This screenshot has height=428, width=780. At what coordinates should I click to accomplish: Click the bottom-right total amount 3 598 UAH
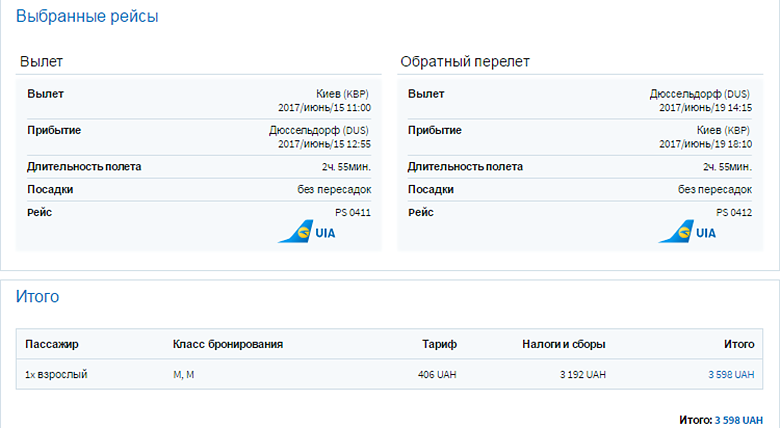pos(740,420)
